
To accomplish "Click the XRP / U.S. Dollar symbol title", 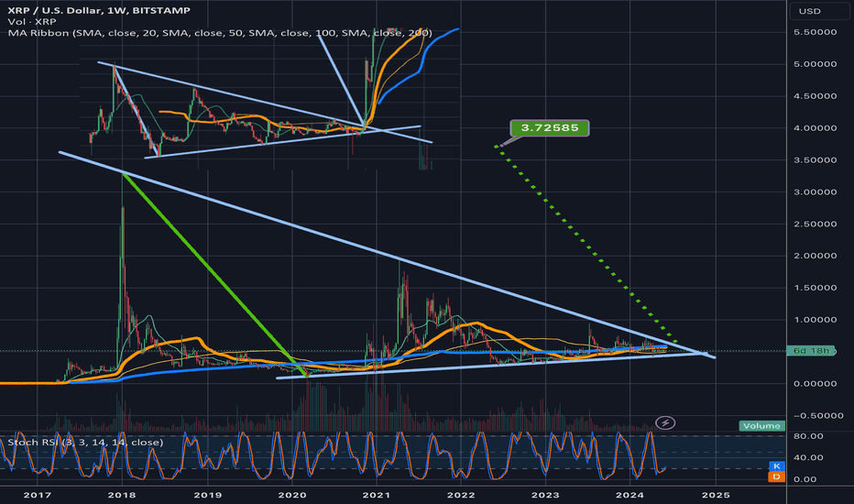I will (99, 10).
